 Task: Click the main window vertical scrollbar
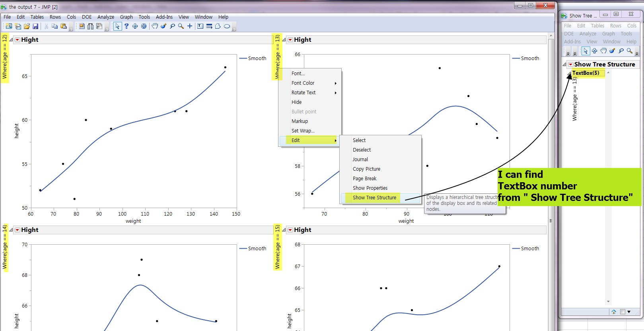pos(551,181)
